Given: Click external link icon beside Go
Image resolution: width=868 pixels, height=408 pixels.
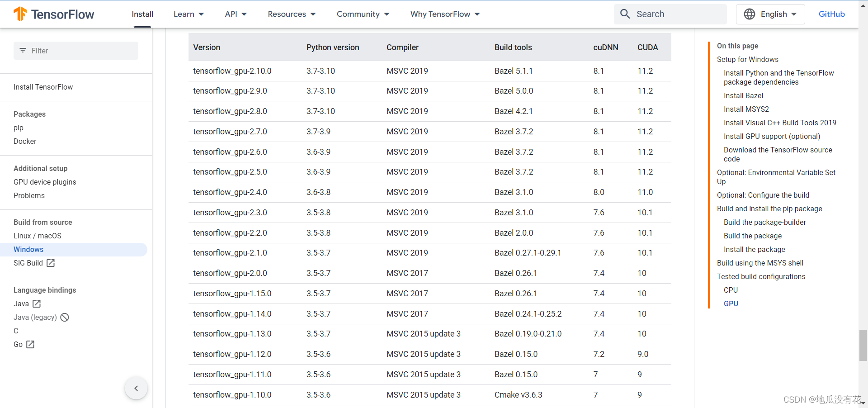Looking at the screenshot, I should coord(30,344).
